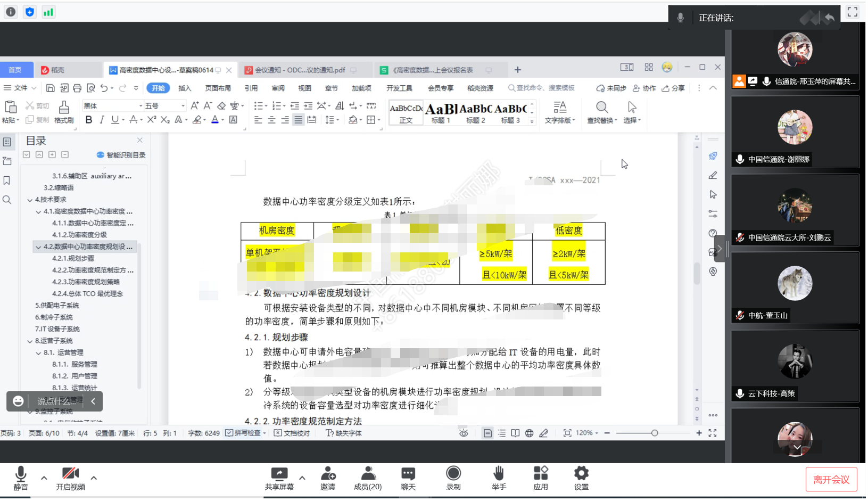Open the members (20) list
Viewport: 868px width, 501px height.
pos(368,479)
